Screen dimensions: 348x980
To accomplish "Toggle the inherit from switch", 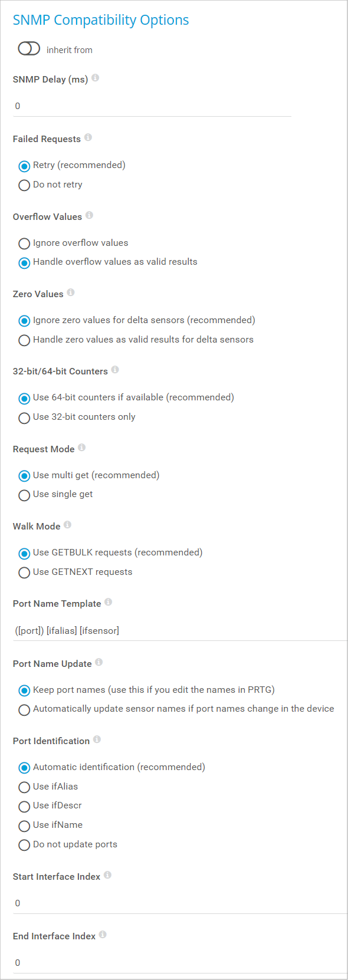I will [29, 48].
